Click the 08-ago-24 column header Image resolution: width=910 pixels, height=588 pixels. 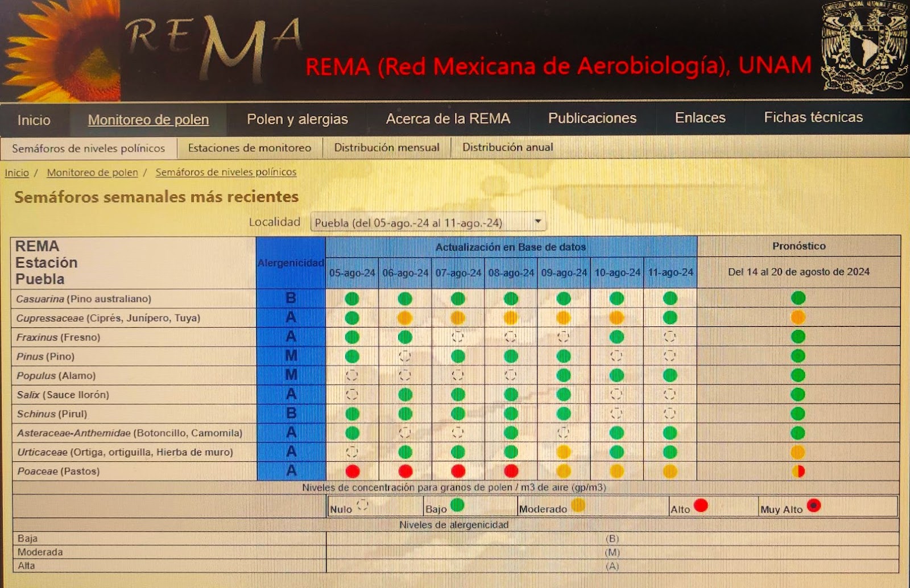(x=511, y=273)
